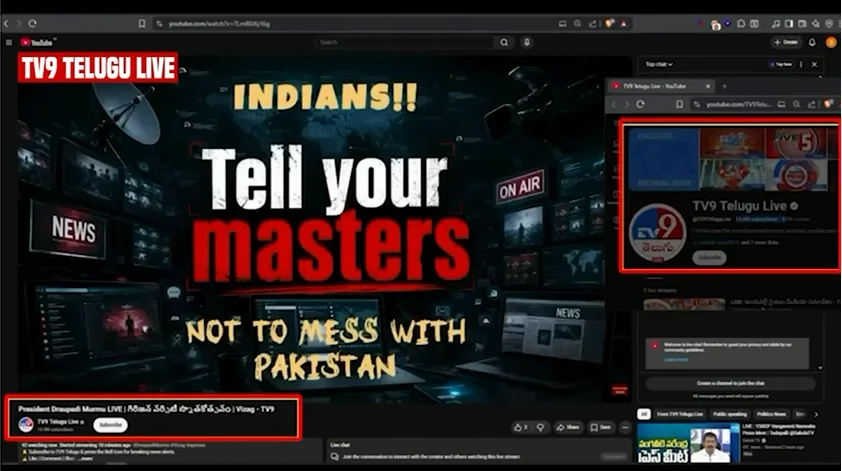This screenshot has width=842, height=471.
Task: Open the YouTube Create button
Action: (x=786, y=42)
